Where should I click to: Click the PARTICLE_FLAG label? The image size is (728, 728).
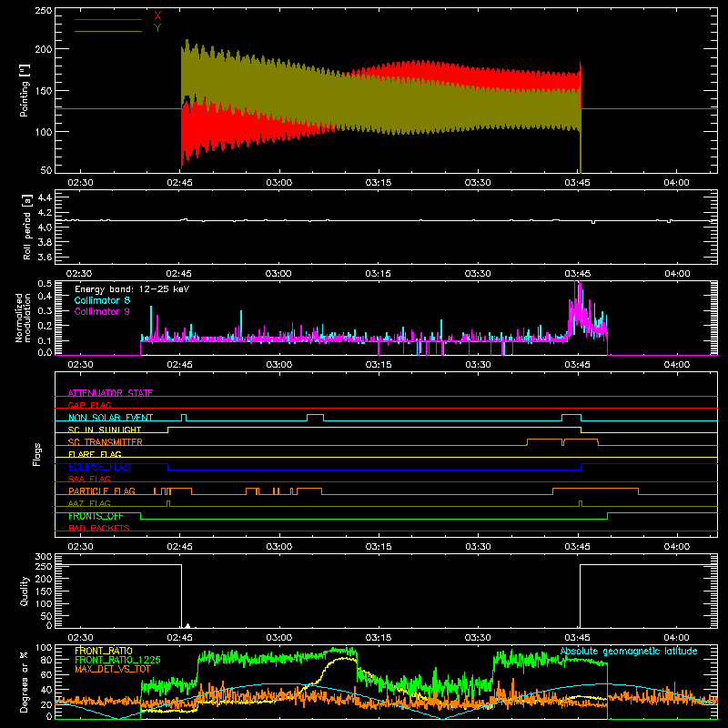[x=102, y=491]
